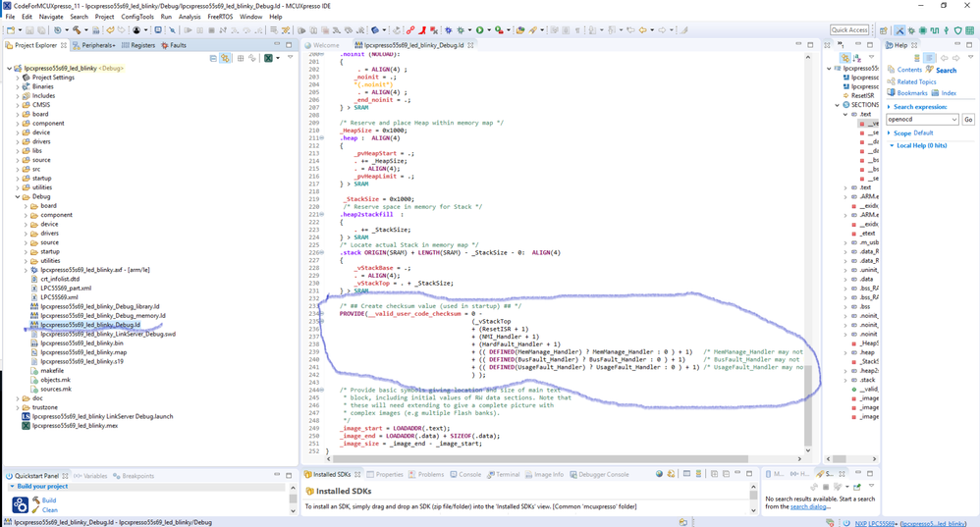Click the green Run button in the toolbar
The width and height of the screenshot is (980, 527).
tap(479, 30)
